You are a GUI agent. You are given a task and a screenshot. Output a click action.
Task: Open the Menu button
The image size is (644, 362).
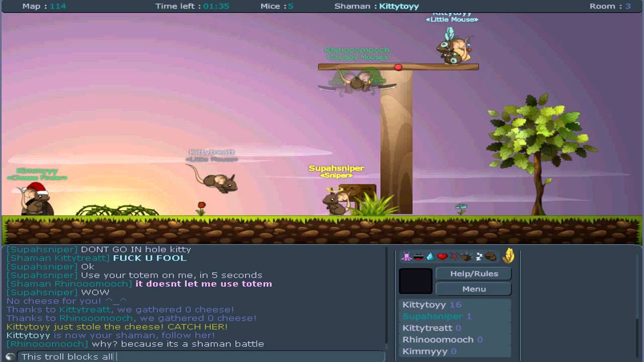tap(474, 289)
